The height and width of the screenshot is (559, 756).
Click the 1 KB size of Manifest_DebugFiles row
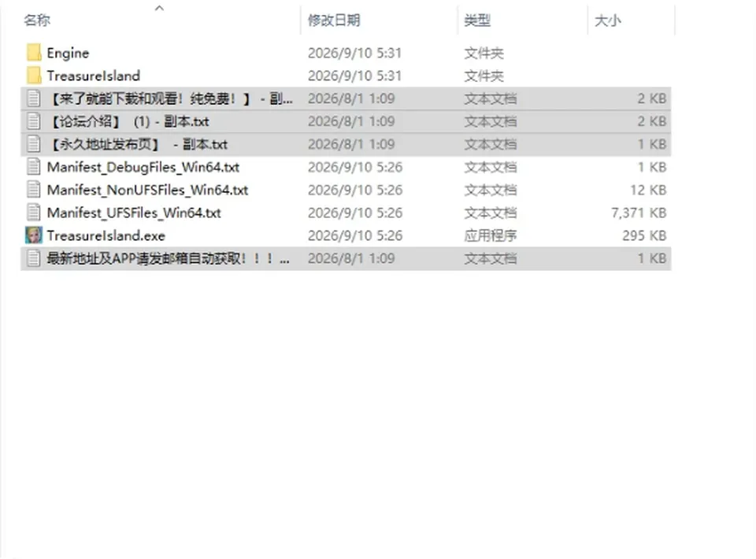(x=652, y=167)
